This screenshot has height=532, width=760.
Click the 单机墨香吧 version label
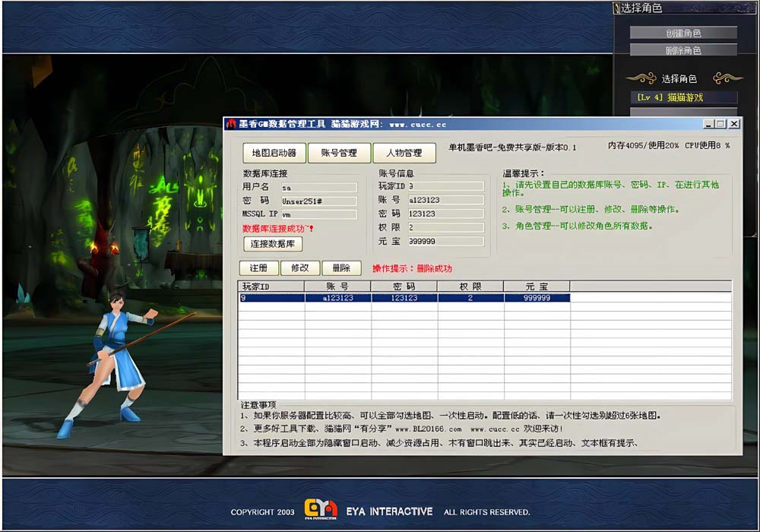pos(512,147)
